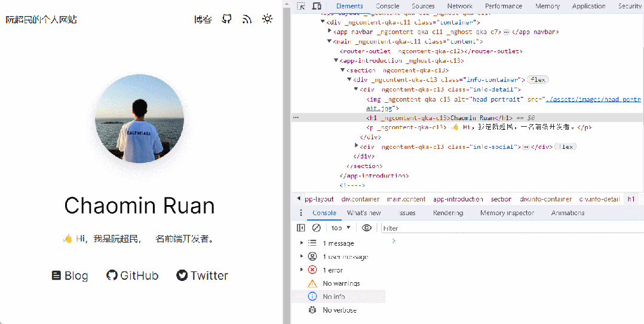
Task: Go to 阮超民的个人网站 home title
Action: pos(41,19)
